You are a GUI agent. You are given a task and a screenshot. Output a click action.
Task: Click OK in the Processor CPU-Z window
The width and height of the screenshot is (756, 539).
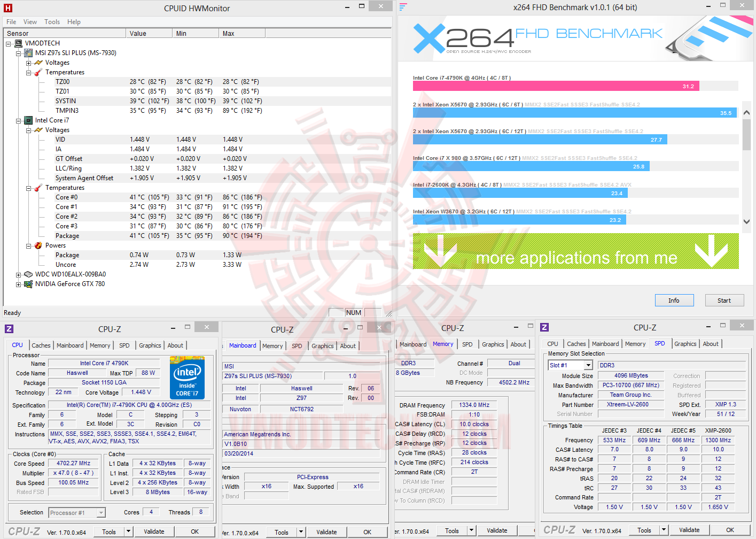click(195, 532)
